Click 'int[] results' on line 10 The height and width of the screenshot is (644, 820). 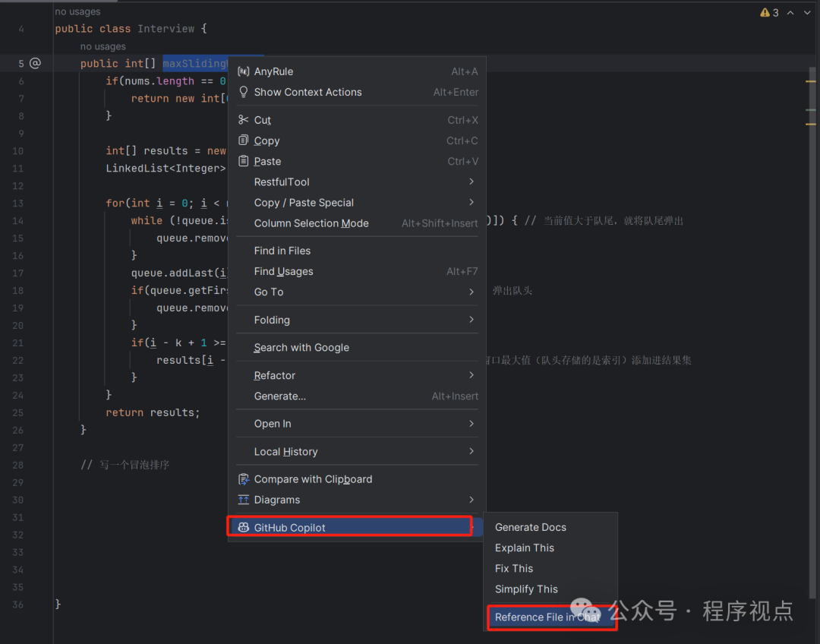click(147, 150)
